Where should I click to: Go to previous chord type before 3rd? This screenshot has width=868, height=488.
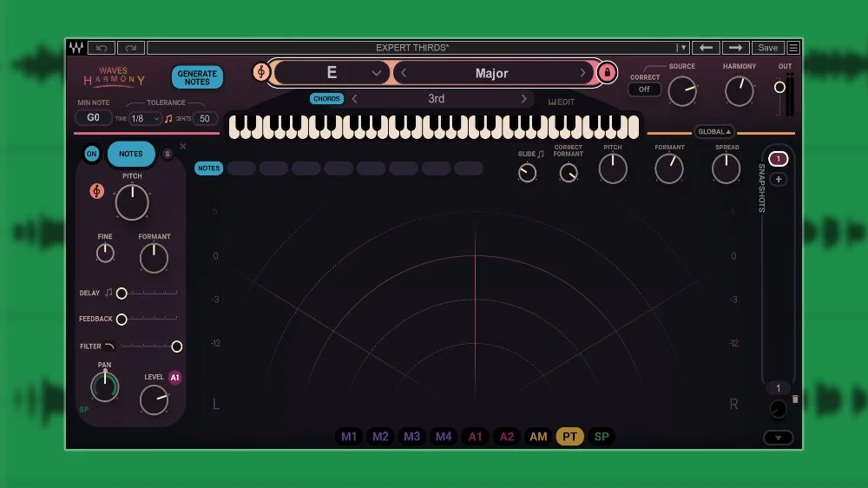355,99
